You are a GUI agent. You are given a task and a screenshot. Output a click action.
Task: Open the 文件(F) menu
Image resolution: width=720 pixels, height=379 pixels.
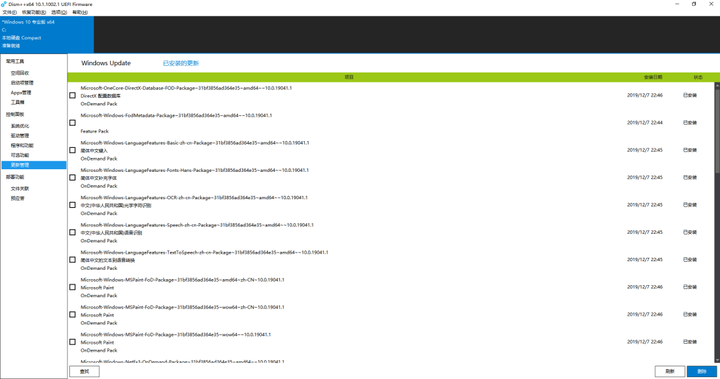10,12
